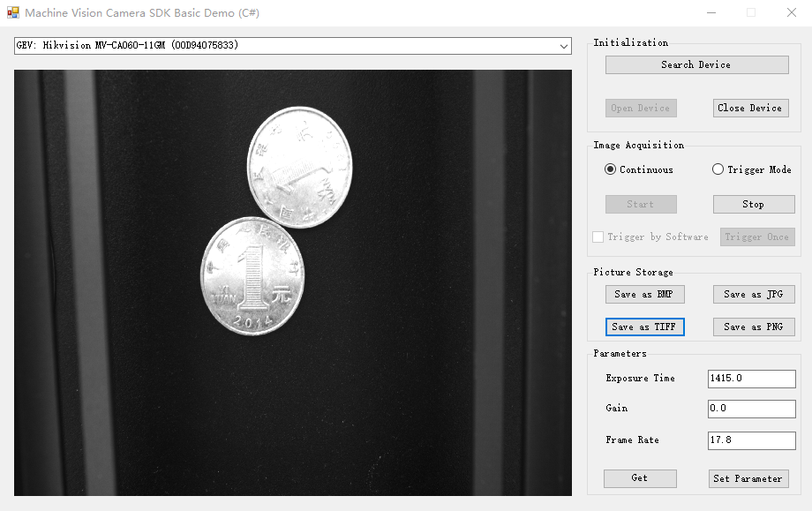
Task: Click the live camera image preview
Action: 293,282
